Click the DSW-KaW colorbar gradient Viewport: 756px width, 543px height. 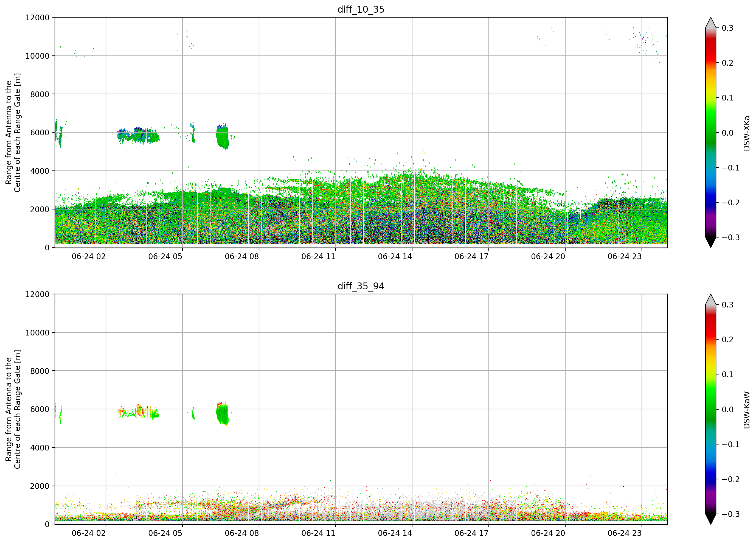[x=711, y=409]
